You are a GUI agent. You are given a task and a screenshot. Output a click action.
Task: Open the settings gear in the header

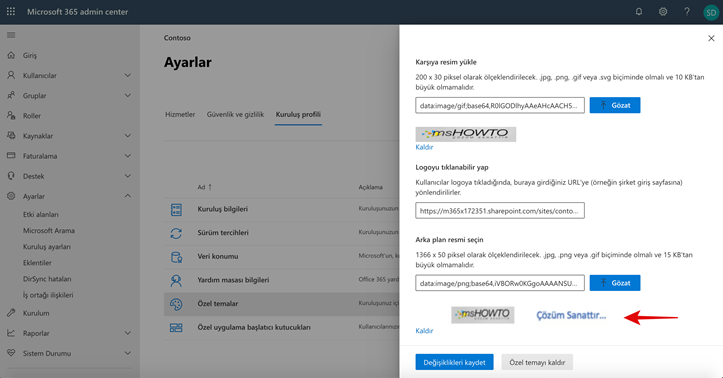pyautogui.click(x=663, y=12)
